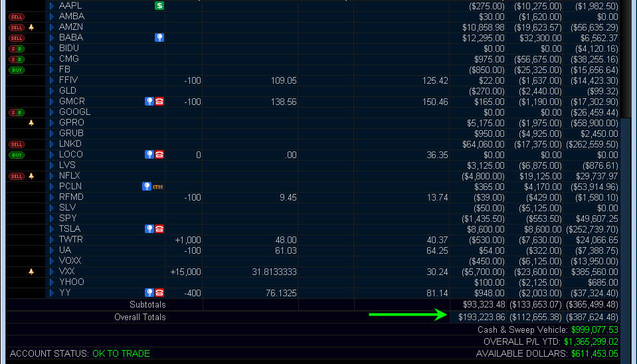Click the lightbulb icon in the PCLN row

coord(147,187)
